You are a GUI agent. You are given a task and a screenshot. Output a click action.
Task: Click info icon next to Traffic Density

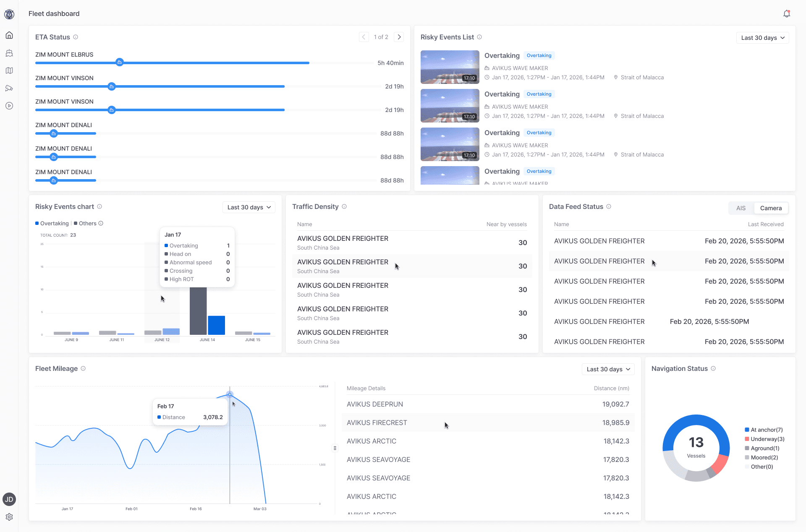[344, 206]
